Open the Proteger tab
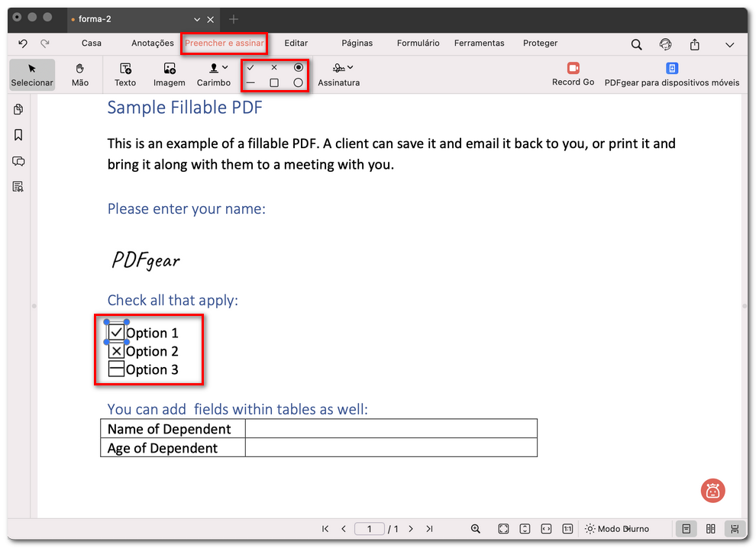 (x=540, y=43)
